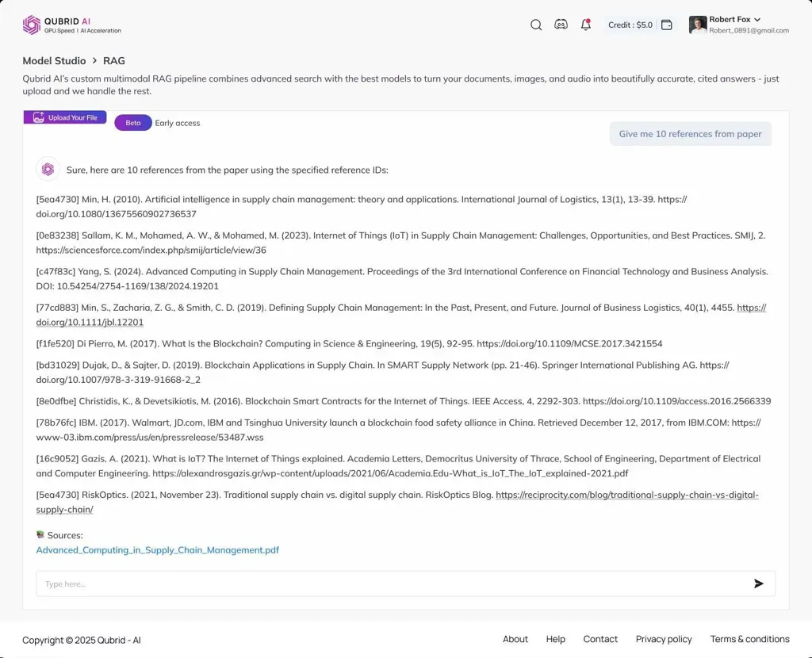812x658 pixels.
Task: Click the Qubrid assistant avatar icon
Action: point(48,170)
